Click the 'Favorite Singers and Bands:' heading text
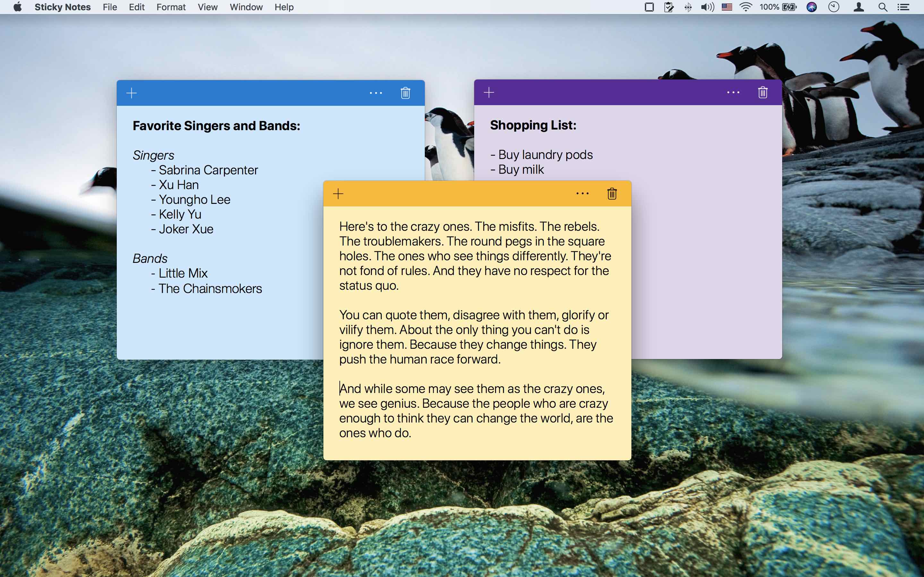The width and height of the screenshot is (924, 577). tap(216, 126)
